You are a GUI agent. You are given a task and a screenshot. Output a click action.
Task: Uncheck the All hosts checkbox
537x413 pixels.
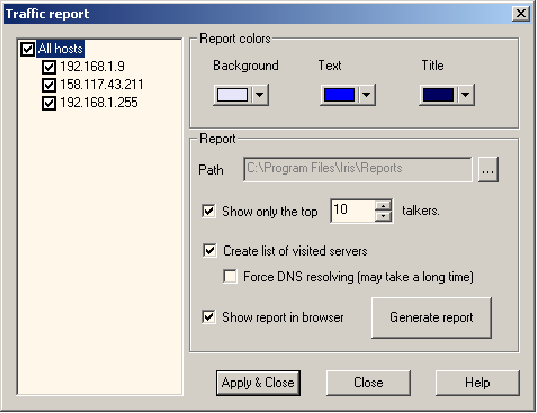(x=27, y=49)
